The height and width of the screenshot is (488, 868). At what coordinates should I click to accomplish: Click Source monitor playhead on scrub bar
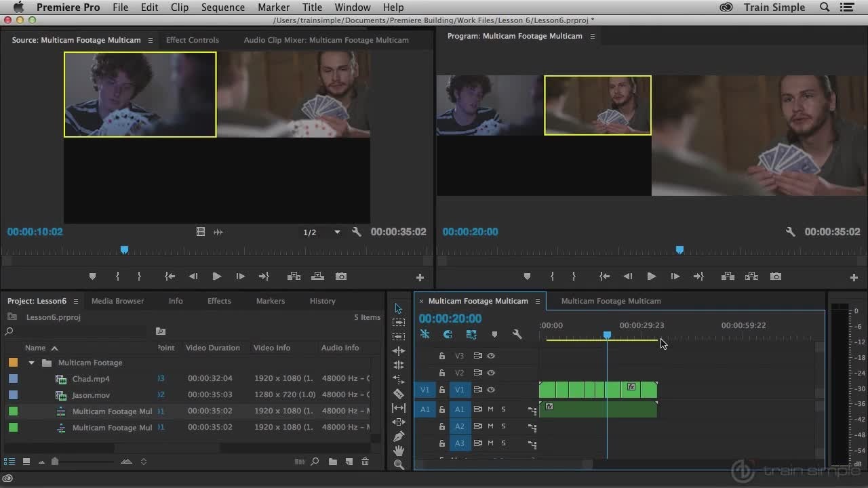coord(124,250)
